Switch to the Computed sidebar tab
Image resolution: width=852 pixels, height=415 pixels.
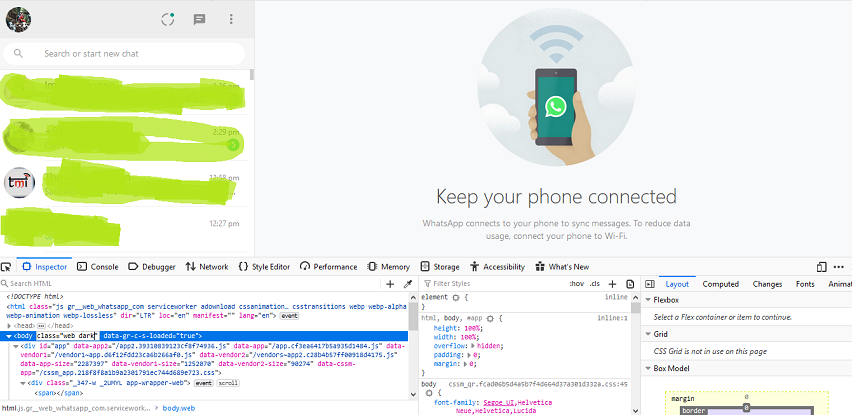tap(721, 284)
